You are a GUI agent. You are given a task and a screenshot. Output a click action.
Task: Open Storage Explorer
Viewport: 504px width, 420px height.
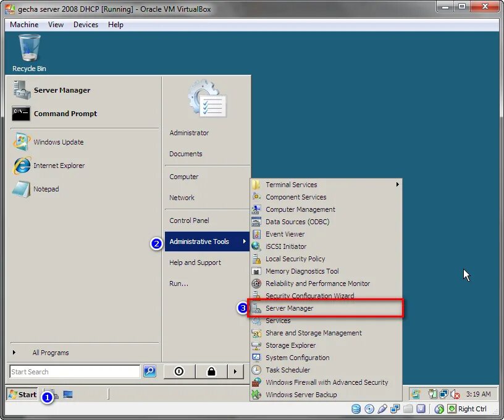point(326,345)
